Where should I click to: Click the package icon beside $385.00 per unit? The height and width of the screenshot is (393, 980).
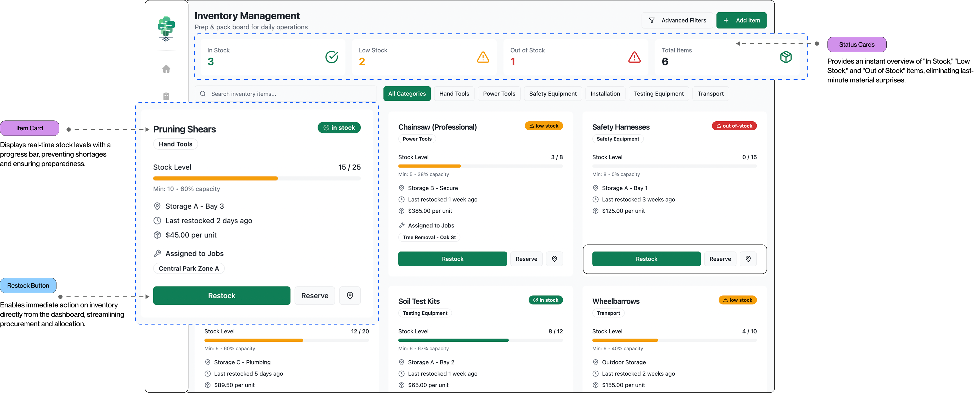click(401, 211)
